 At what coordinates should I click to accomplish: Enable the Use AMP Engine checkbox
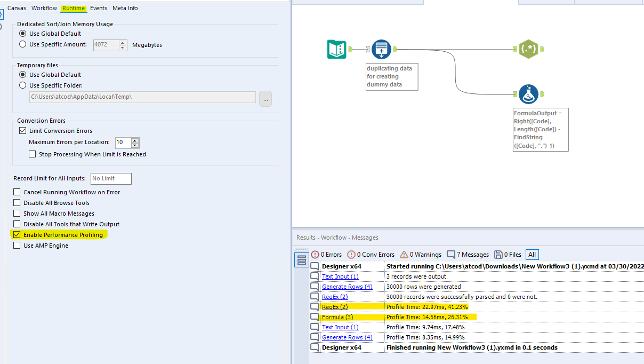point(17,246)
